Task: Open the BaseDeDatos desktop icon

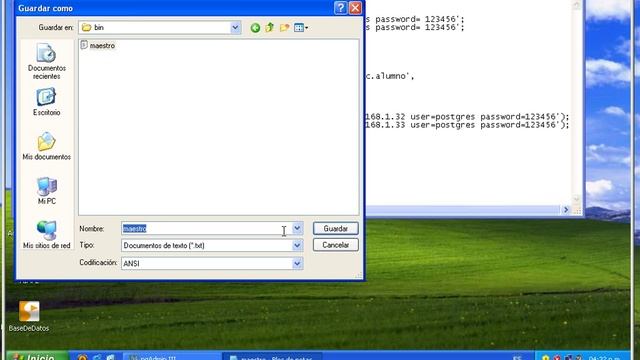Action: coord(29,316)
